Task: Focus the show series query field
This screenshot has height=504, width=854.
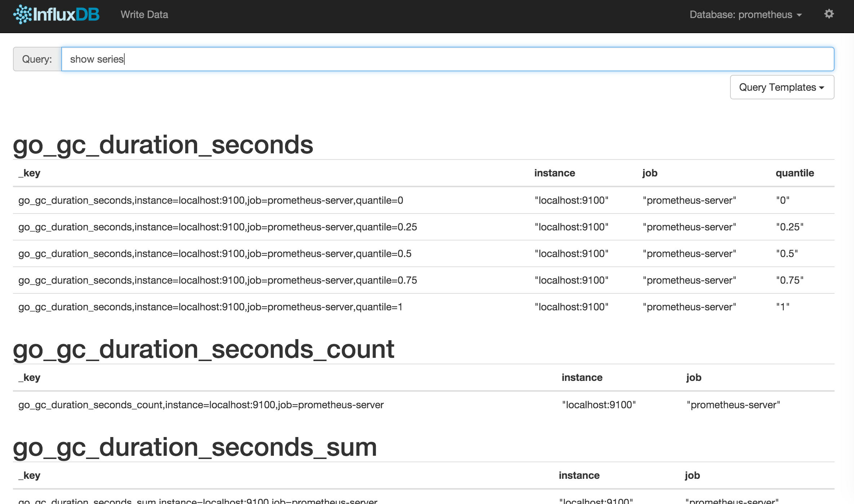Action: (448, 59)
